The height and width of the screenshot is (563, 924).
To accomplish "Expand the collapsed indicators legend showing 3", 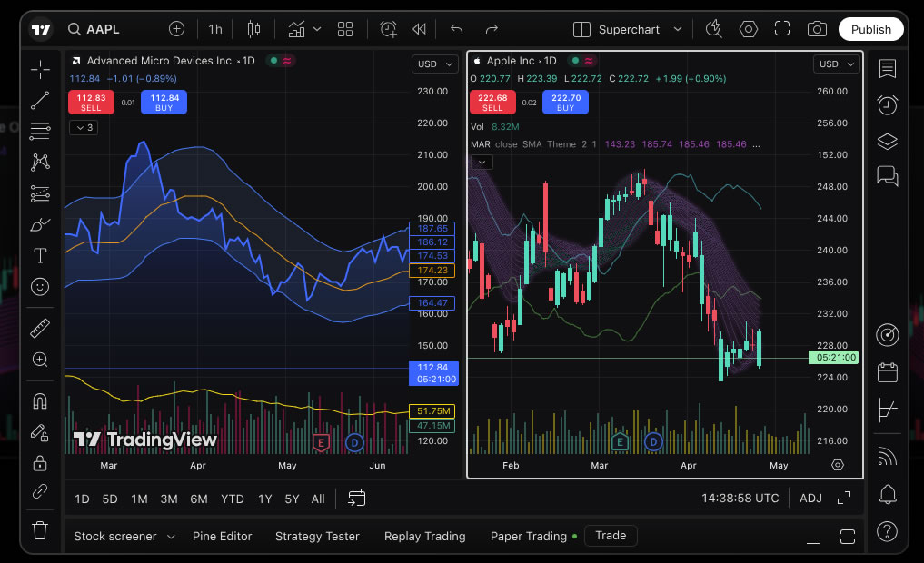I will pyautogui.click(x=84, y=127).
